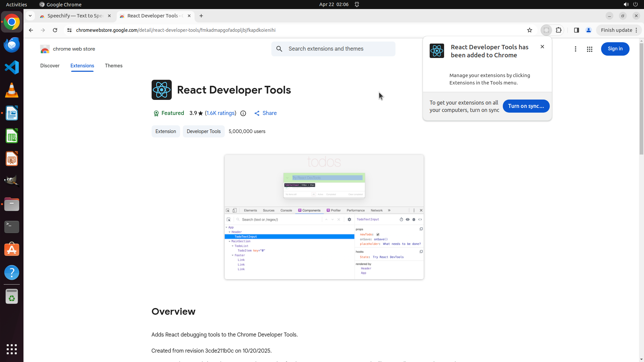This screenshot has height=362, width=644.
Task: Reload the current page
Action: pos(55,30)
